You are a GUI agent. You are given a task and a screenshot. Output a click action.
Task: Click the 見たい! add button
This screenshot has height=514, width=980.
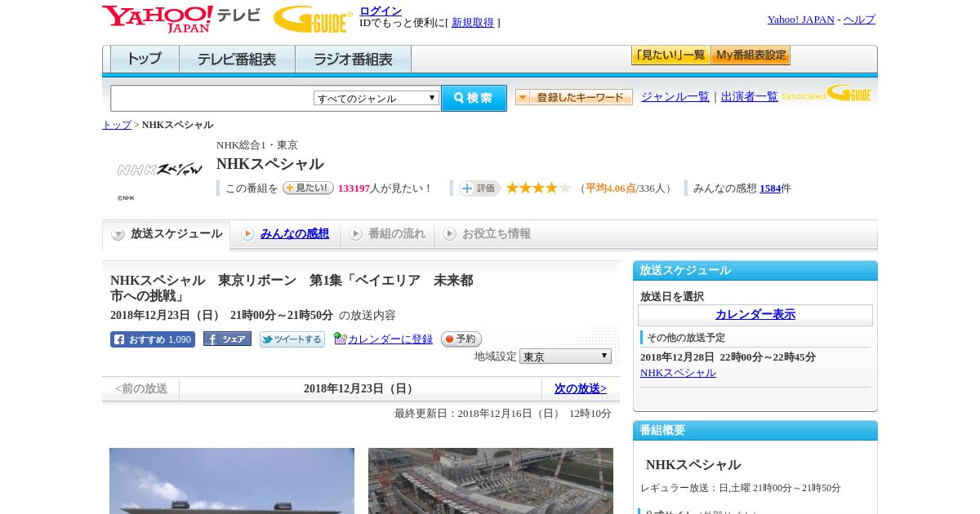coord(308,188)
